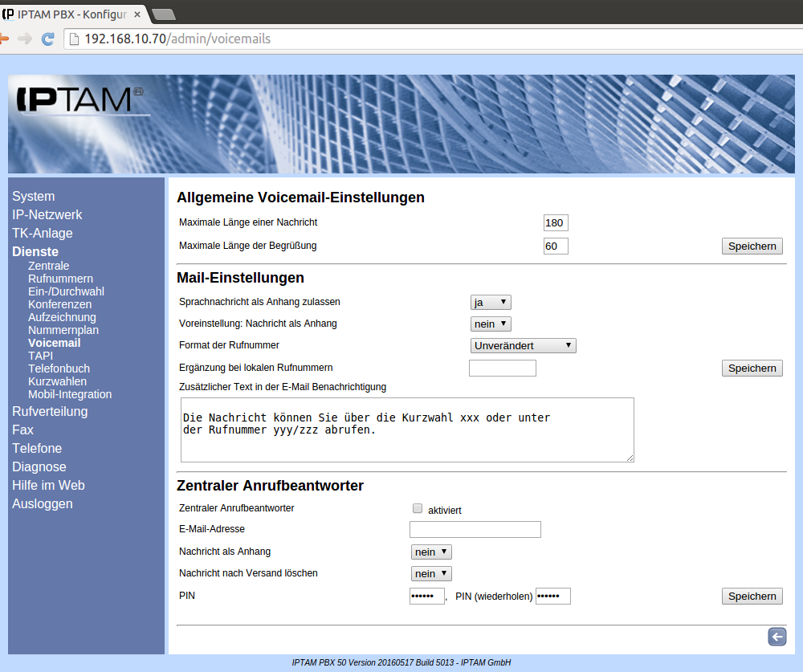
Task: Click the Maximale Länge einer Nachricht field
Action: tap(555, 222)
